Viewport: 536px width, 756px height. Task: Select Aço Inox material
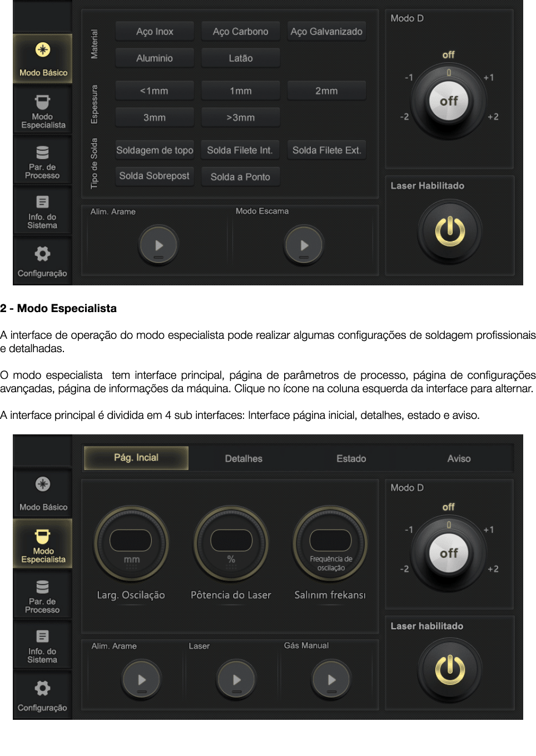click(154, 31)
